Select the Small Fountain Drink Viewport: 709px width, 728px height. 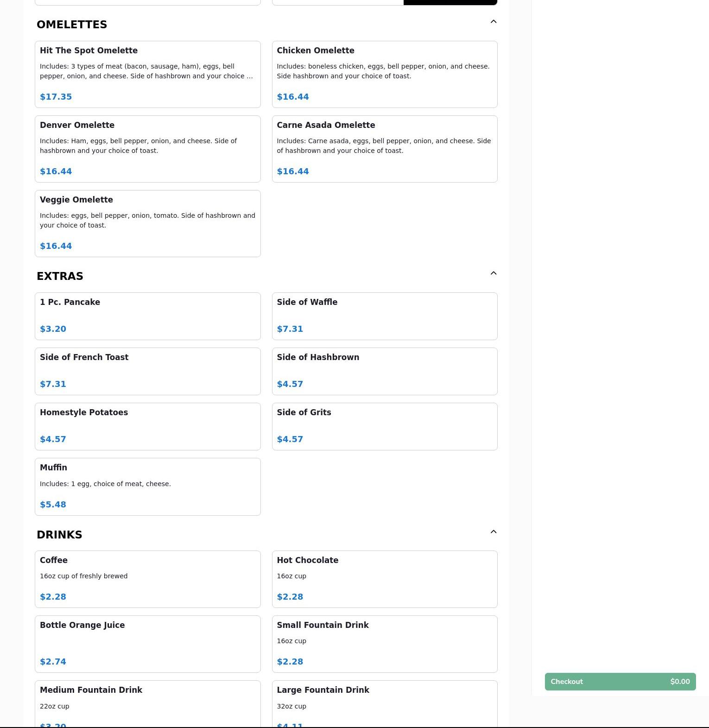(384, 644)
